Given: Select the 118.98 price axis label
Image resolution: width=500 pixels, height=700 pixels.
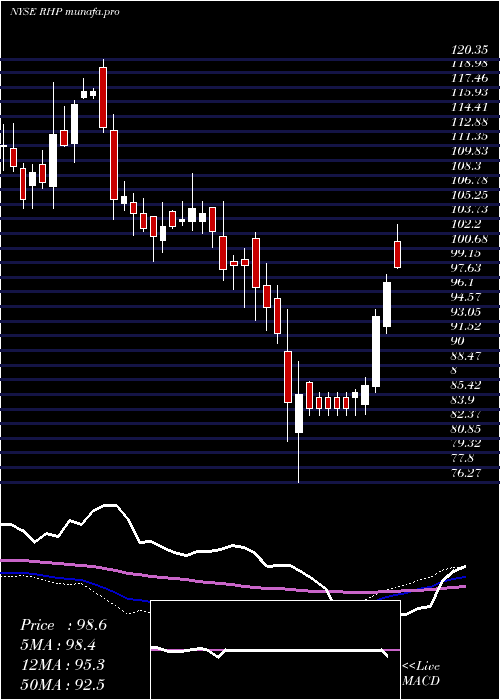Looking at the screenshot, I should pyautogui.click(x=470, y=64).
